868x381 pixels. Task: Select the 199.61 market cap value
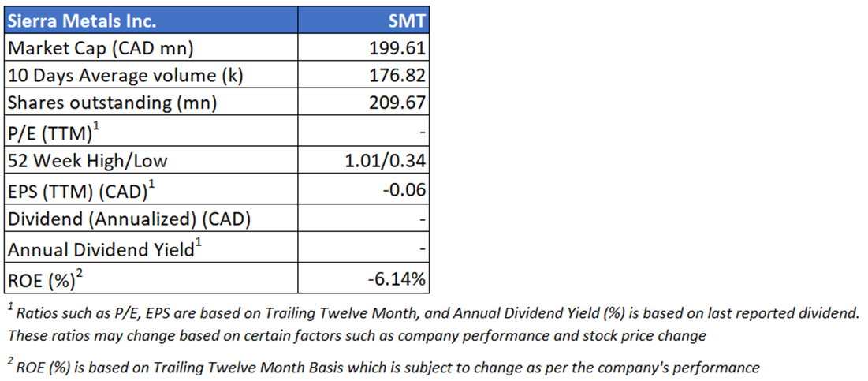[x=400, y=49]
